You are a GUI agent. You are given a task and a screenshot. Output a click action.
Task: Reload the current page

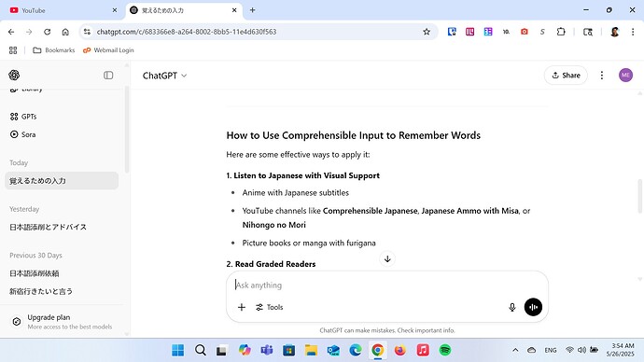[x=48, y=32]
